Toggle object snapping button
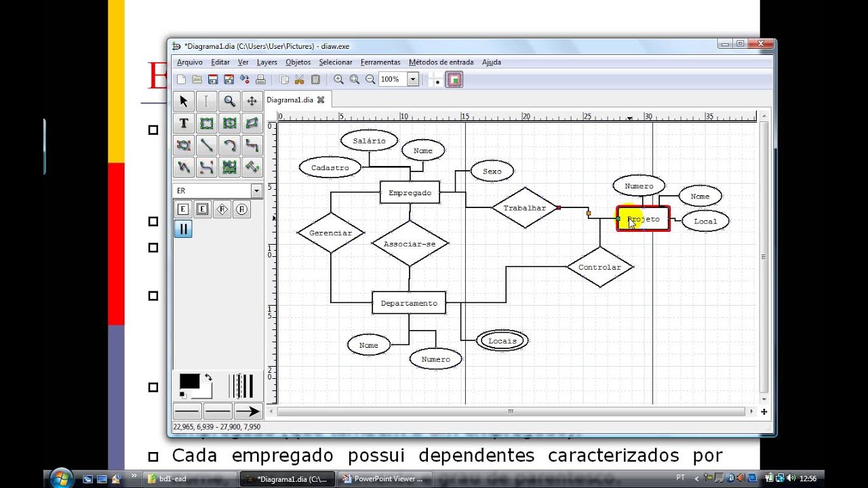The image size is (868, 488). pyautogui.click(x=454, y=80)
